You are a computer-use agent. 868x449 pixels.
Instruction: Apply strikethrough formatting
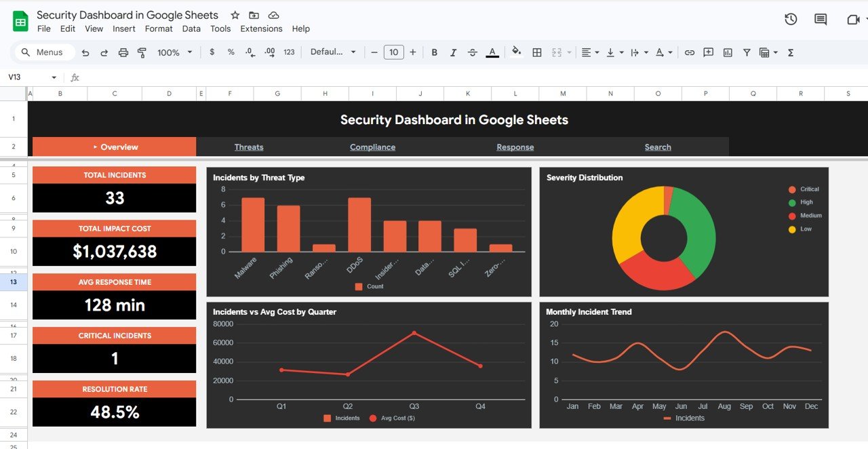coord(472,52)
